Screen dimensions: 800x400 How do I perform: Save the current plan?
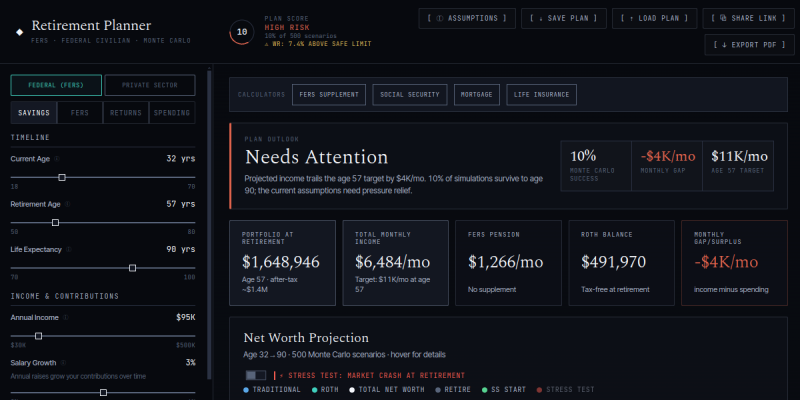[x=564, y=18]
